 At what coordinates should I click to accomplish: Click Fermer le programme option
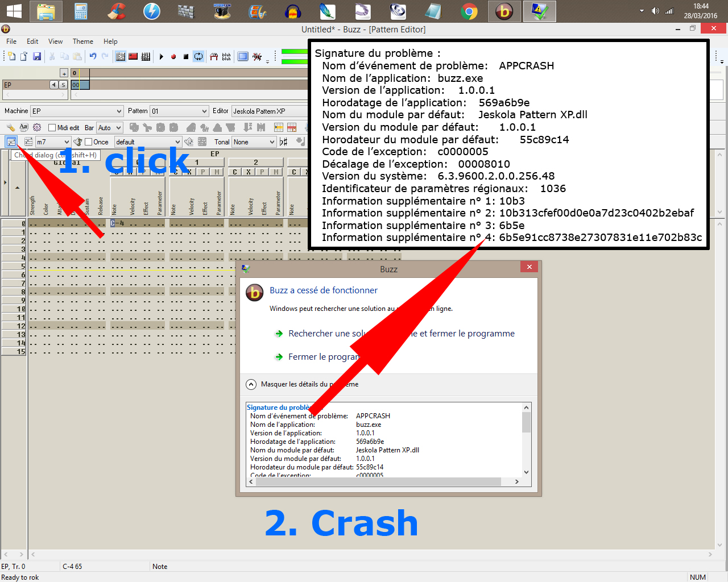coord(323,357)
